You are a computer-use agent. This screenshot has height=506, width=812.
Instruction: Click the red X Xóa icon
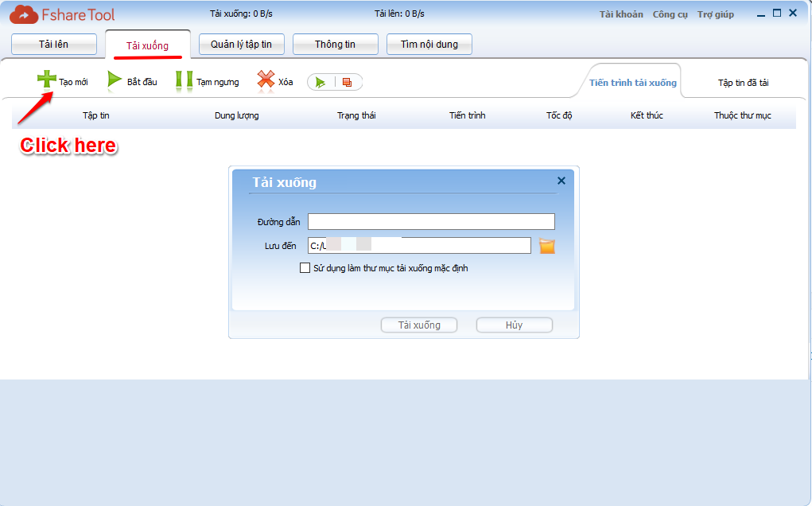coord(266,80)
